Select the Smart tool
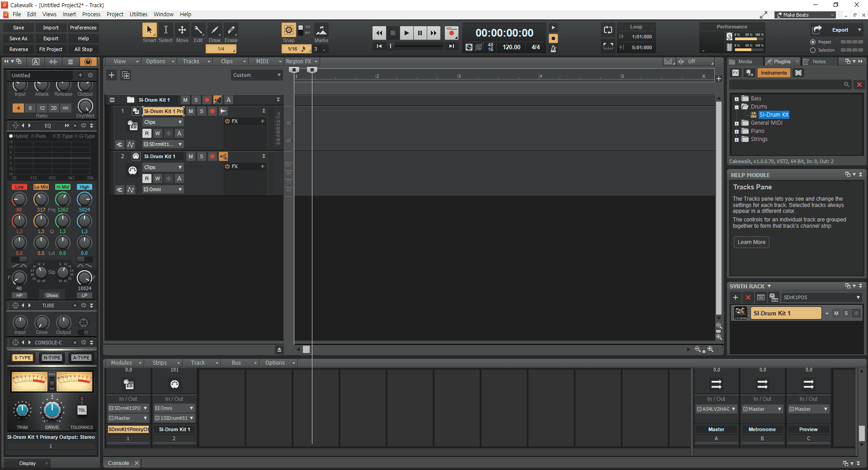Screen dimensions: 868x470 coord(149,30)
